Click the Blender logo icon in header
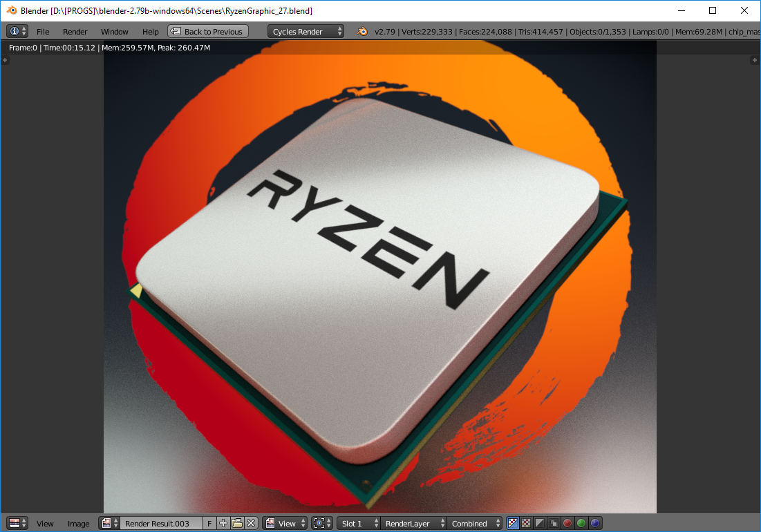 362,32
